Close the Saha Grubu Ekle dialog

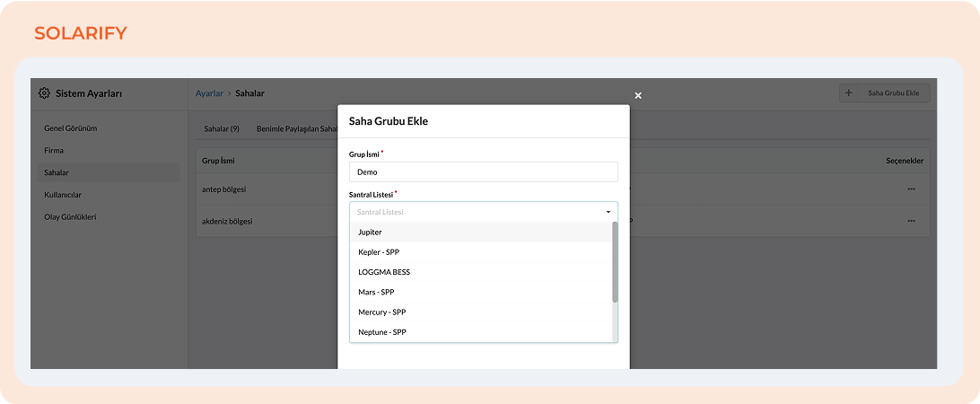click(638, 95)
